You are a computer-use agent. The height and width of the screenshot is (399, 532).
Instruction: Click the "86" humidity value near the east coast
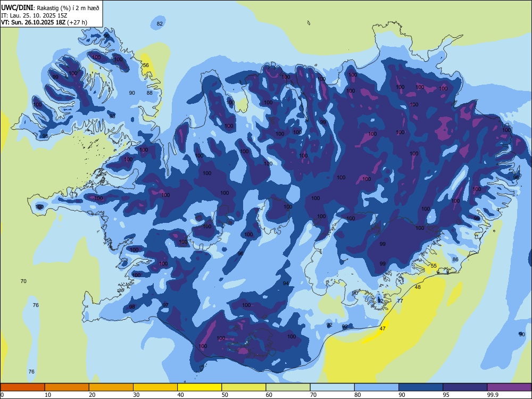pos(455,259)
